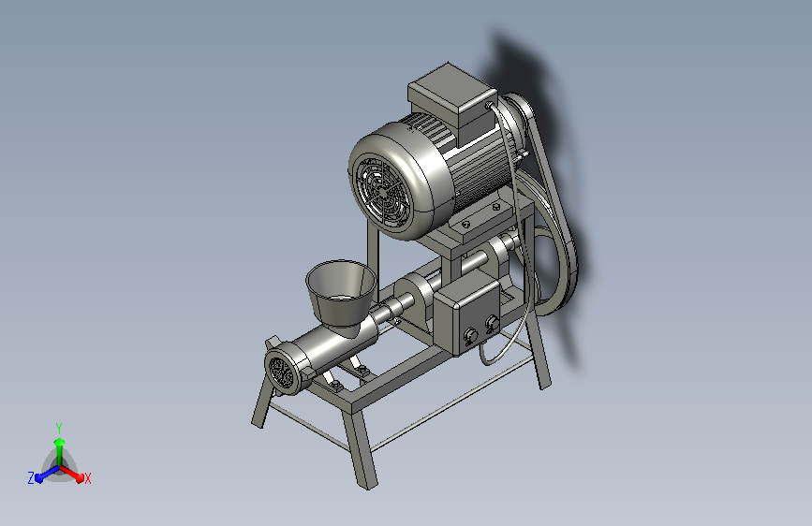The image size is (812, 526).
Task: Click the green Y axis of the triad
Action: pyautogui.click(x=60, y=451)
